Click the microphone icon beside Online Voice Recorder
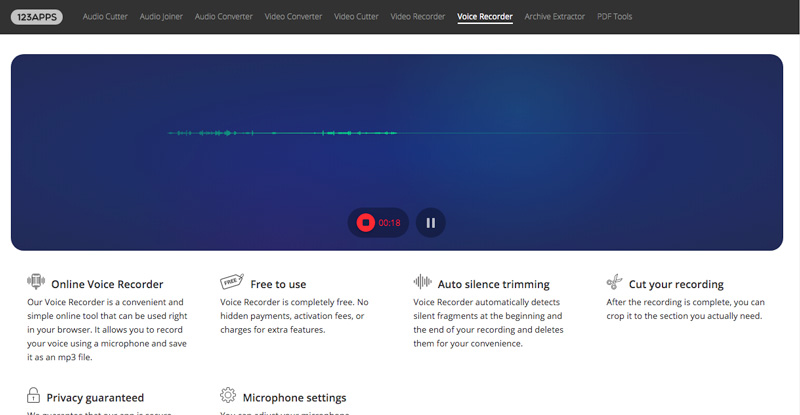800x415 pixels. coord(35,283)
